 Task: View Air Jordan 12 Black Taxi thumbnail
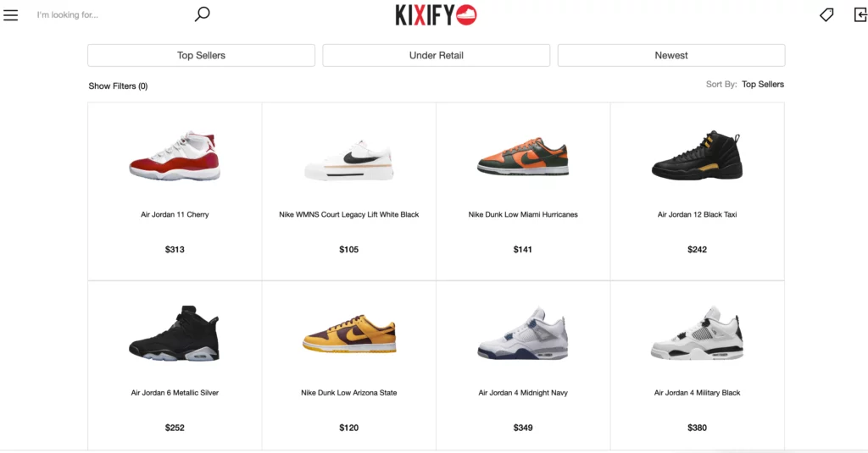pos(697,155)
